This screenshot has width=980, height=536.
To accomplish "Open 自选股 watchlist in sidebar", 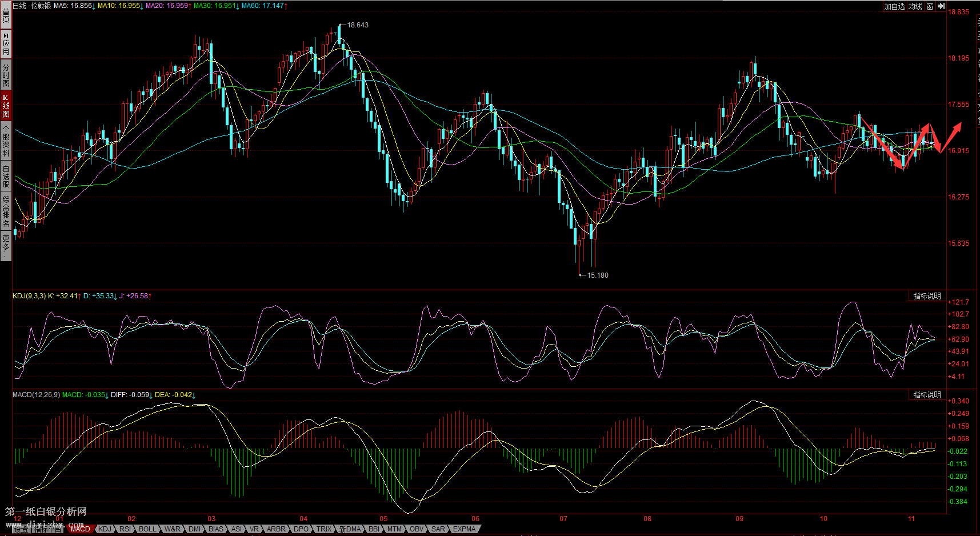I will click(x=6, y=176).
